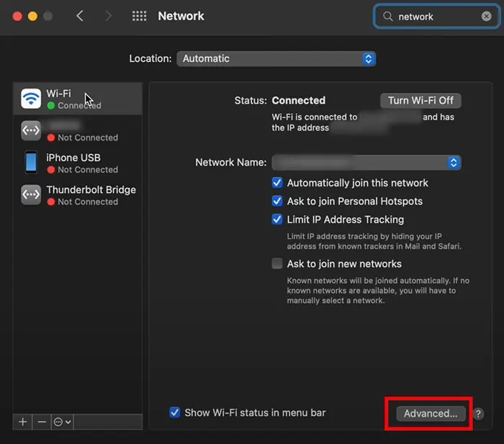
Task: Click the Wi-Fi icon in service list
Action: pyautogui.click(x=31, y=99)
